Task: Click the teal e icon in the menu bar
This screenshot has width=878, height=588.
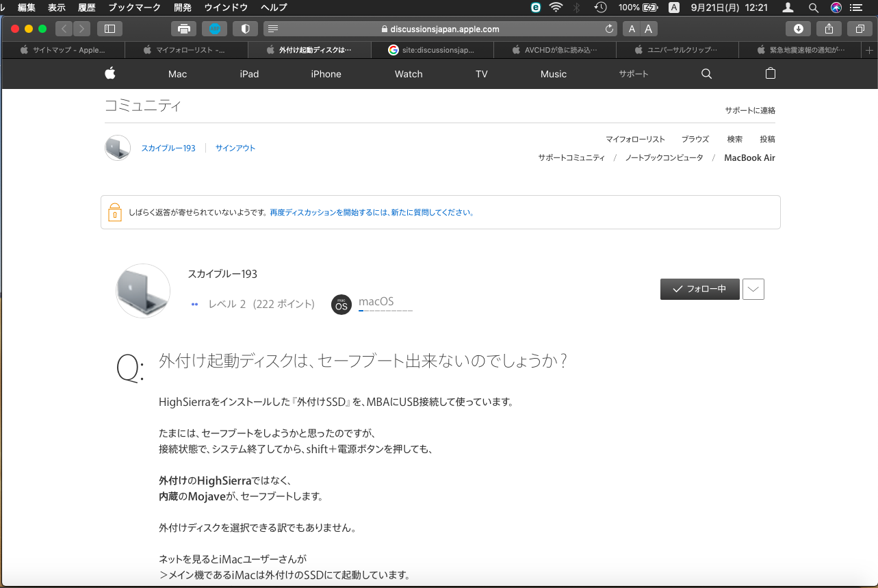Action: coord(536,8)
